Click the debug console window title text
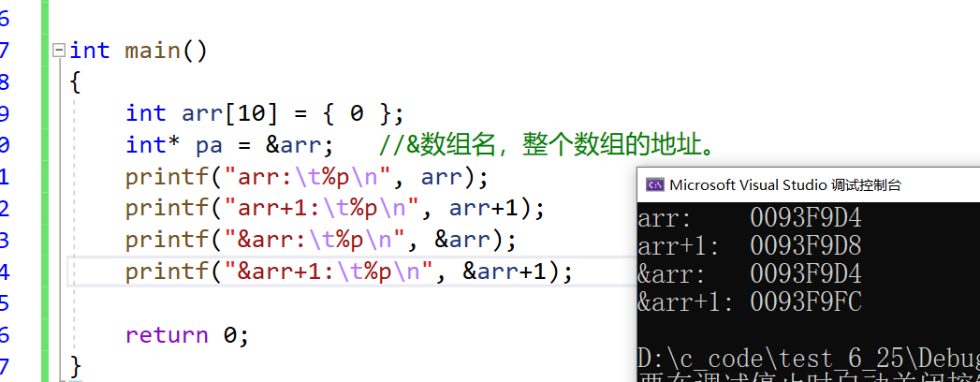This screenshot has height=382, width=980. [785, 184]
